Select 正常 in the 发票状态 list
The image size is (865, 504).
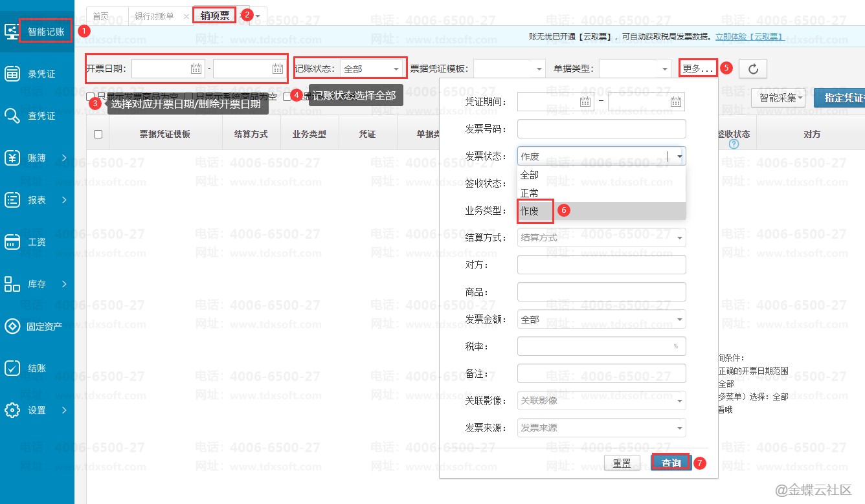[x=530, y=193]
